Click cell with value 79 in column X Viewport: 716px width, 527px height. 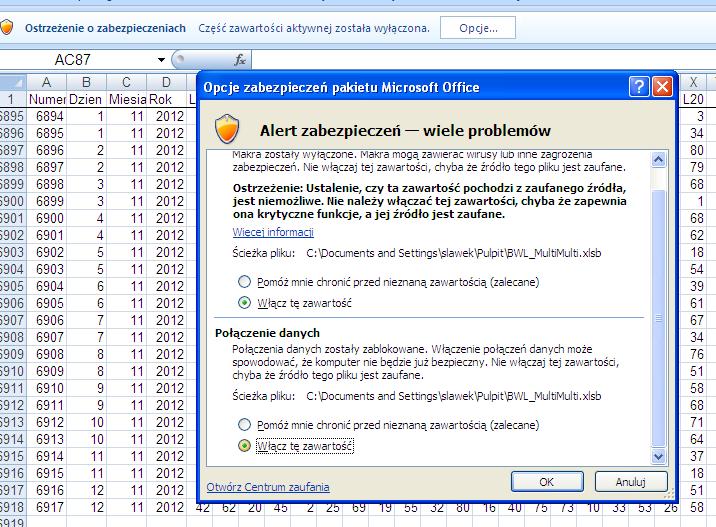[693, 167]
